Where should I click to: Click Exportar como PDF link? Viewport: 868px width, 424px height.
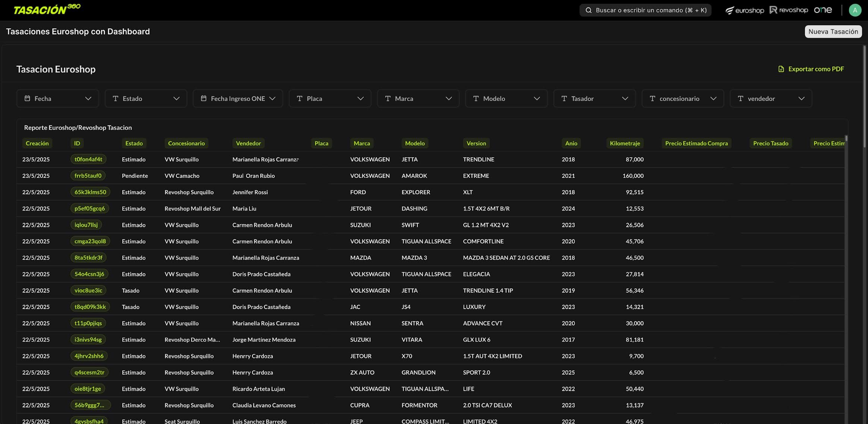(x=811, y=69)
